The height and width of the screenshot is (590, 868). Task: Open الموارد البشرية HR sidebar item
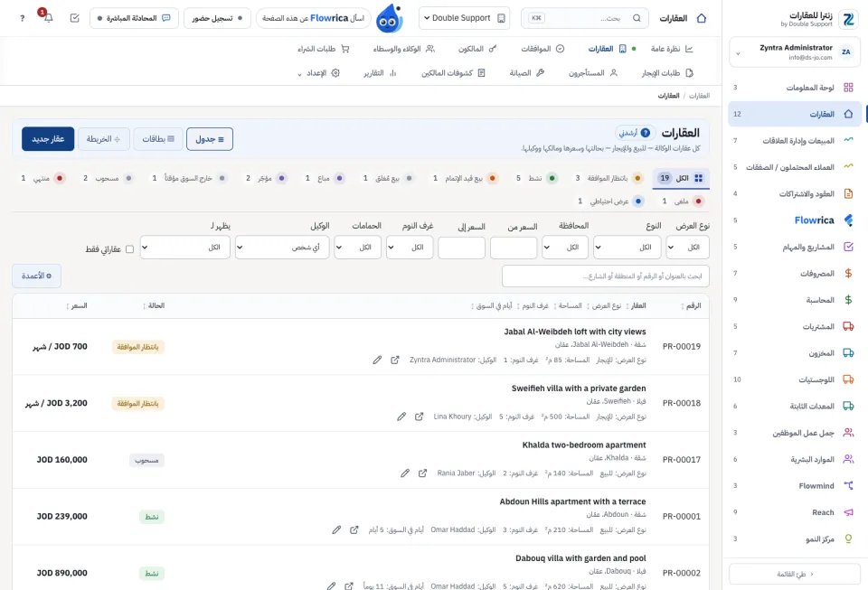pos(795,459)
